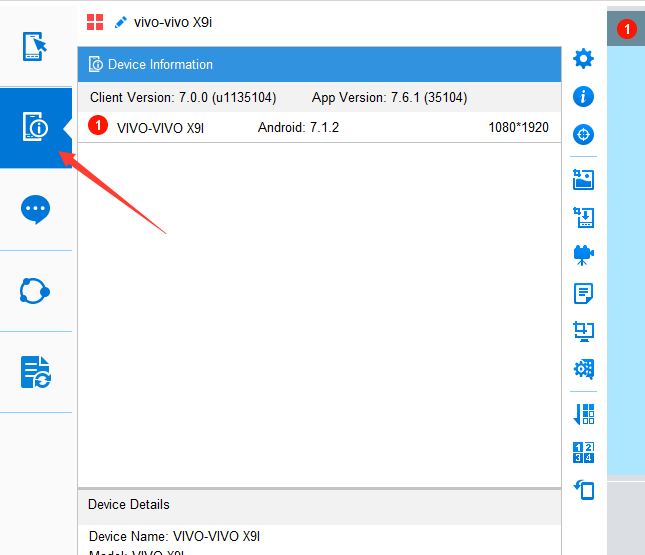The image size is (645, 555).
Task: Click the crosshair target icon
Action: coord(583,135)
